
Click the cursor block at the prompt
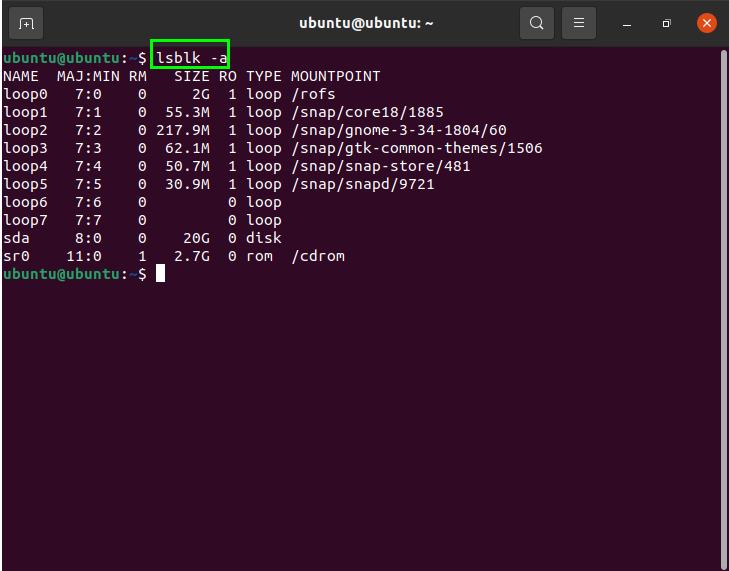pyautogui.click(x=160, y=274)
